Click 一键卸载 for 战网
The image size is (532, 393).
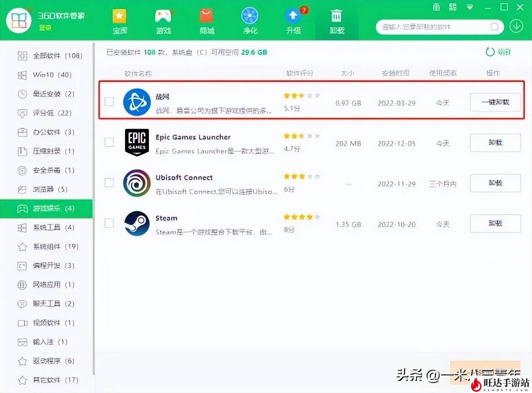495,102
